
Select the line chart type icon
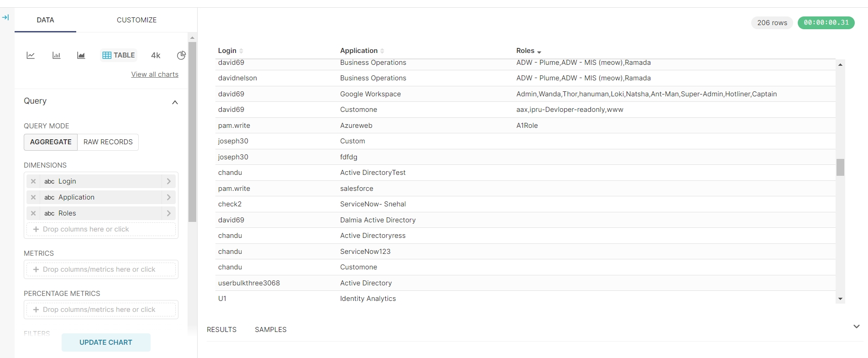click(x=31, y=55)
